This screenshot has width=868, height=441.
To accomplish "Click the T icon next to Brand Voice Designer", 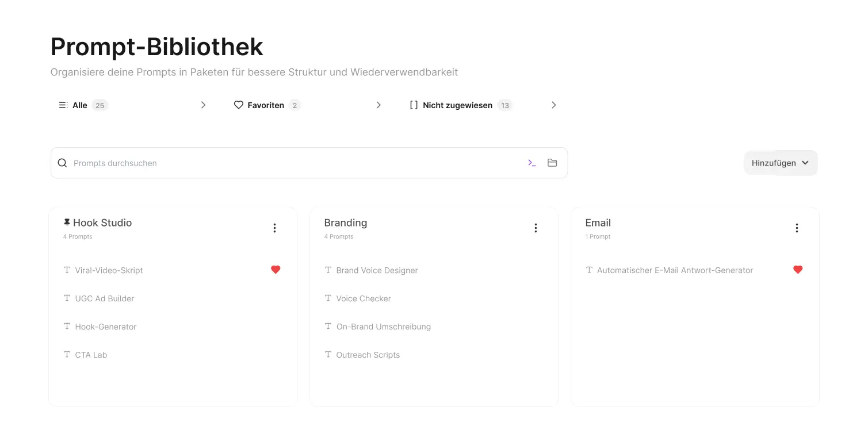I will pos(328,270).
